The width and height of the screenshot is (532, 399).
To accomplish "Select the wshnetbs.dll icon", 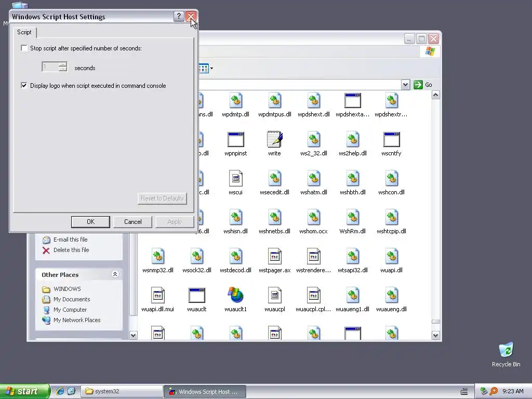I will pos(274,218).
